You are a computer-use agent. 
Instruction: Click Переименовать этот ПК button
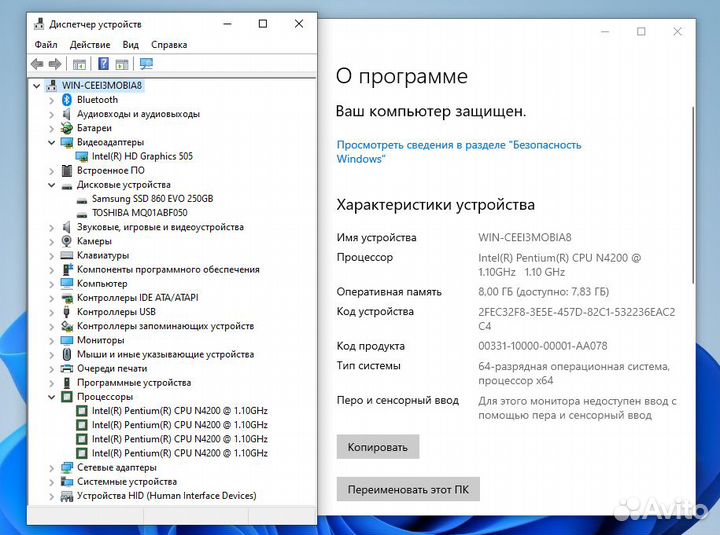pyautogui.click(x=408, y=489)
